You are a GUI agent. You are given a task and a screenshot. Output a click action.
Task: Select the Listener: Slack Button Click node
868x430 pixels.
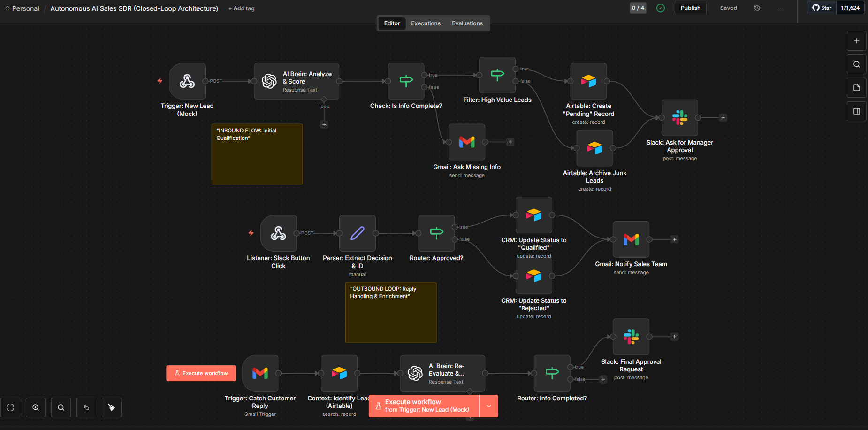[x=278, y=233]
